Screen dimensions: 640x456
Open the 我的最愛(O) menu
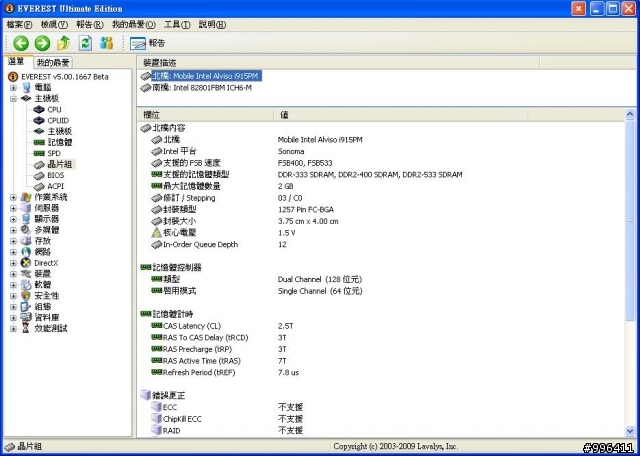[134, 24]
